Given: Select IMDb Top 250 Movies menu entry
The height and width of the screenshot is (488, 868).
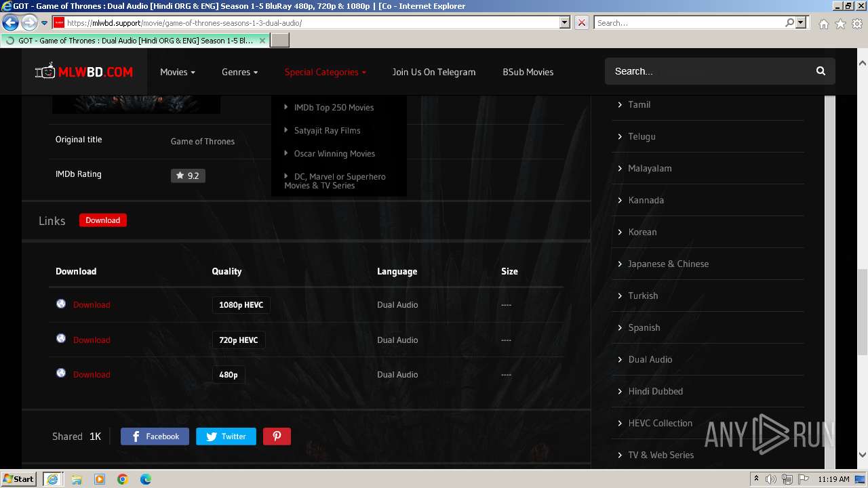Looking at the screenshot, I should click(334, 107).
